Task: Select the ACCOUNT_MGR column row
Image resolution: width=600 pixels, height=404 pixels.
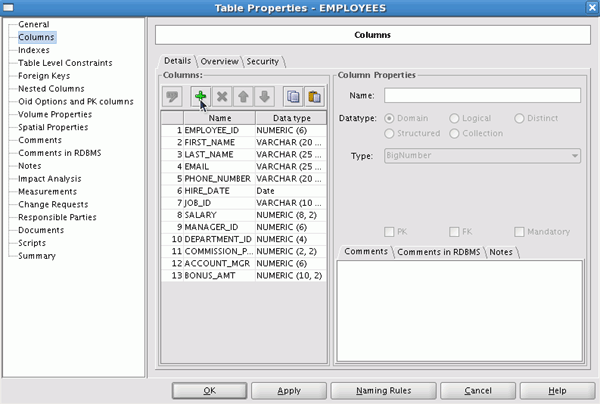Action: point(244,264)
